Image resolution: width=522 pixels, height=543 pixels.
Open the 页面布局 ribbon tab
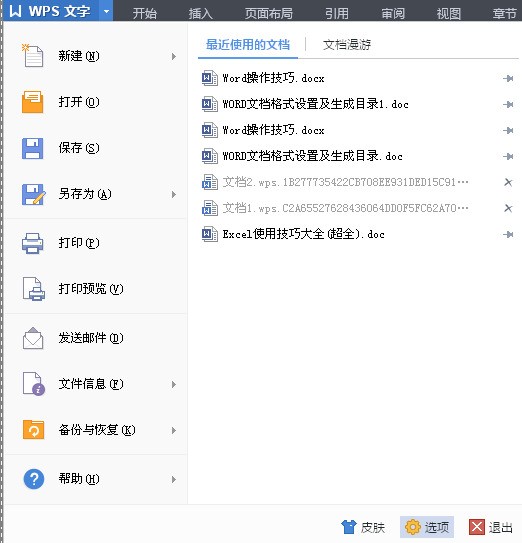pos(269,13)
